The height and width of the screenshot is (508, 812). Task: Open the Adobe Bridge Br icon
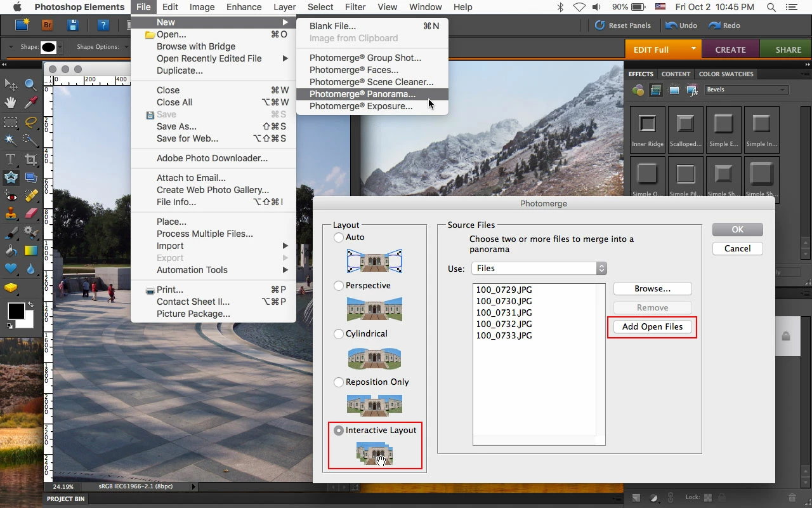(48, 25)
